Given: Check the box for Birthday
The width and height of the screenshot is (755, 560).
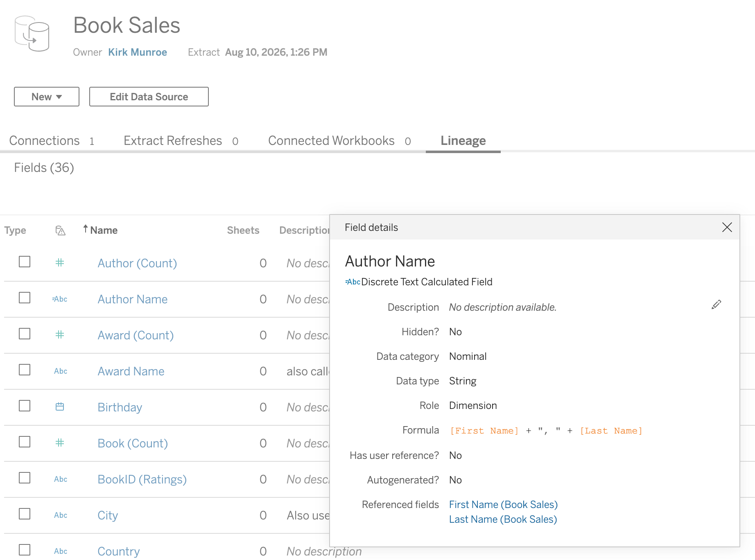Looking at the screenshot, I should click(25, 406).
